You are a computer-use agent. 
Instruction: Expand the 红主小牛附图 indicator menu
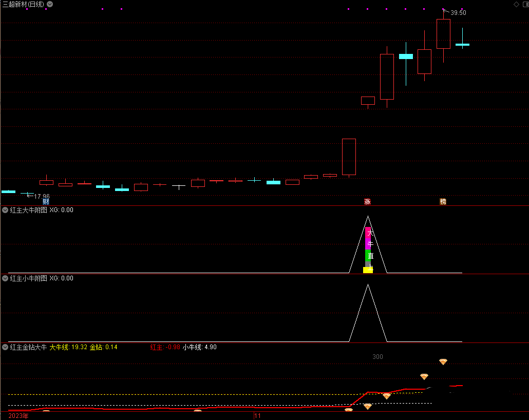pyautogui.click(x=5, y=278)
